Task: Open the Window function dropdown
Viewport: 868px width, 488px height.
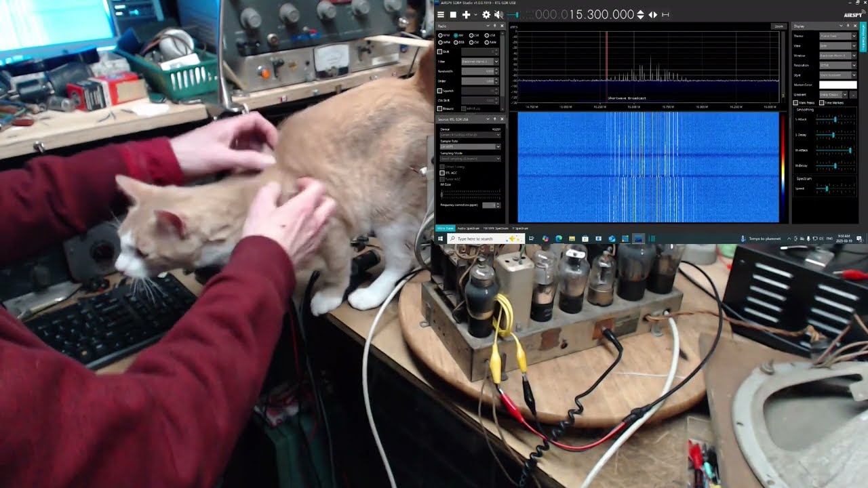Action: click(x=838, y=56)
